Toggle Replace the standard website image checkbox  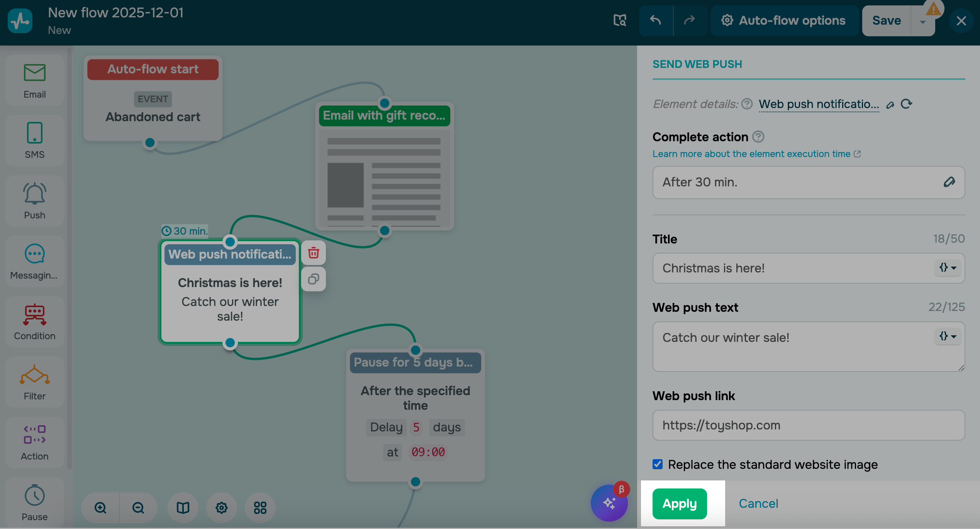click(658, 464)
